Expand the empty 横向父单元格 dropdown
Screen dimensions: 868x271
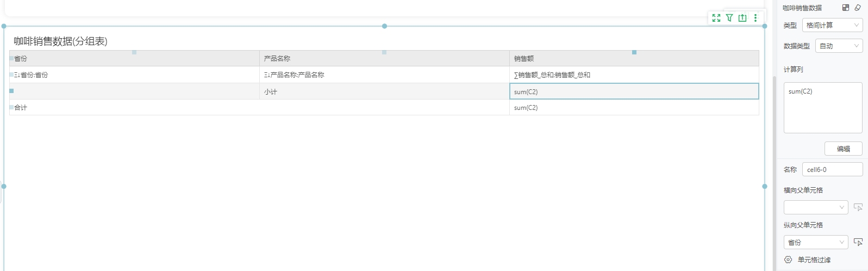point(815,207)
